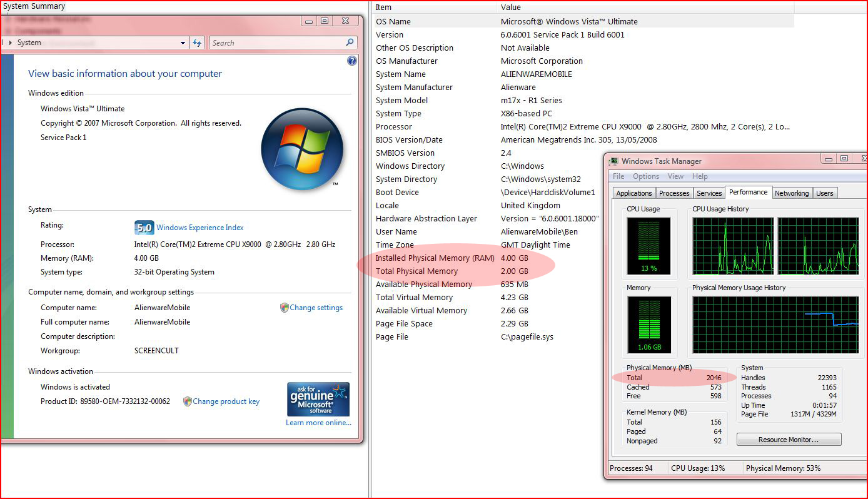Click the 5.0 Windows Experience rating badge
This screenshot has height=499, width=868.
(144, 227)
